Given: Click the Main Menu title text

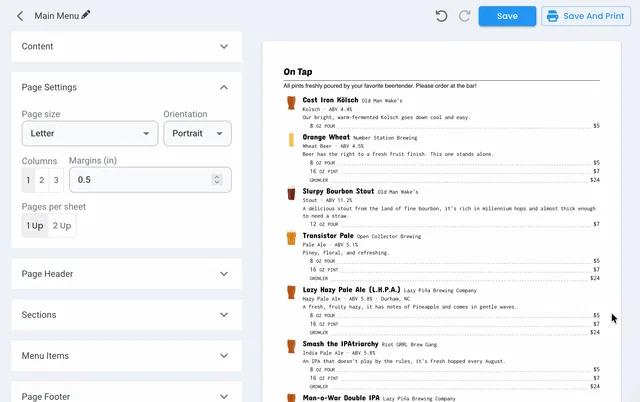Looking at the screenshot, I should [x=57, y=16].
